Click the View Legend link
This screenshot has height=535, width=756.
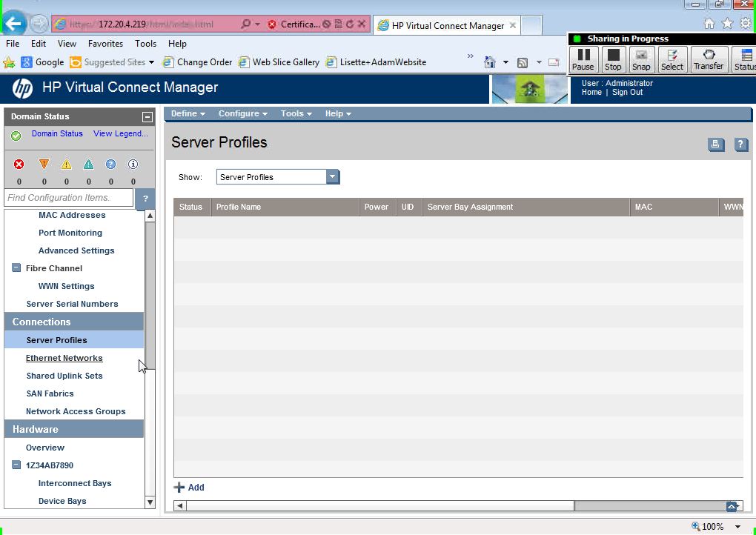[x=121, y=133]
